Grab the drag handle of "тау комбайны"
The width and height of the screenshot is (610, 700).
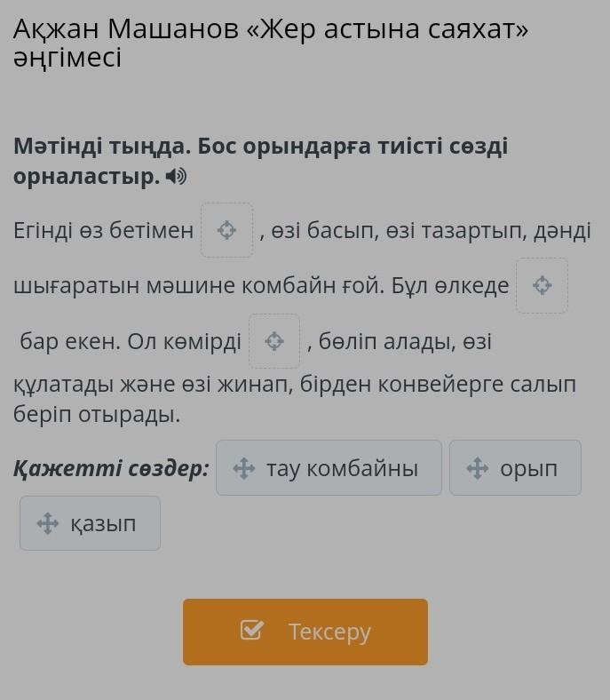tap(243, 468)
